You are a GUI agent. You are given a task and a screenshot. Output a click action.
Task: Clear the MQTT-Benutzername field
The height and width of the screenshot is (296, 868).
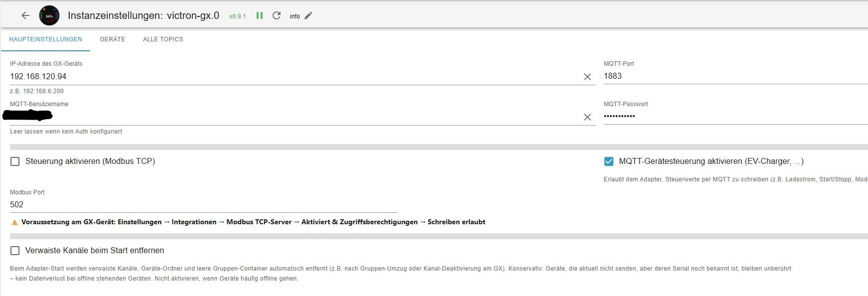coord(587,117)
